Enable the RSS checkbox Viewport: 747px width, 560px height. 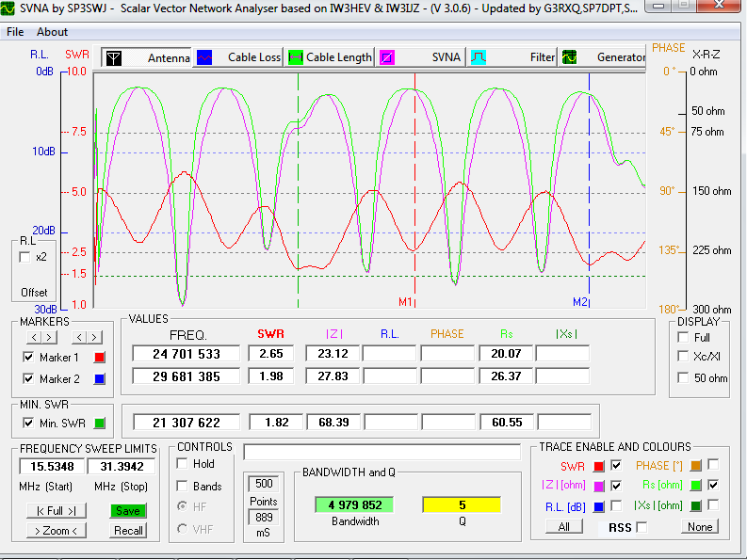(x=641, y=528)
